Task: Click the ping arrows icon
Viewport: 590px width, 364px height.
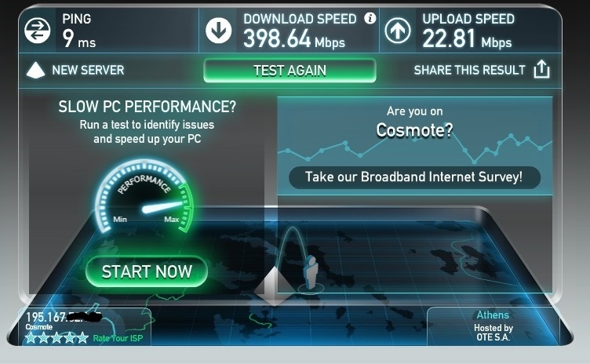Action: coord(37,31)
